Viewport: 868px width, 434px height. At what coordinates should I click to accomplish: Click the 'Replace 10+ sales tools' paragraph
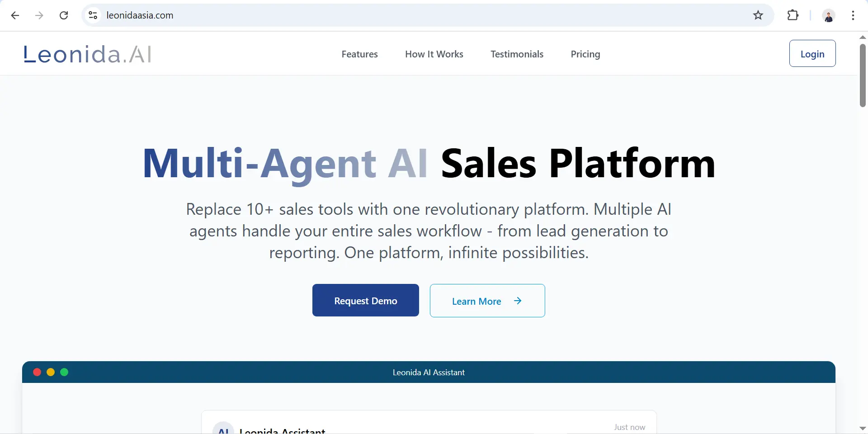coord(429,231)
